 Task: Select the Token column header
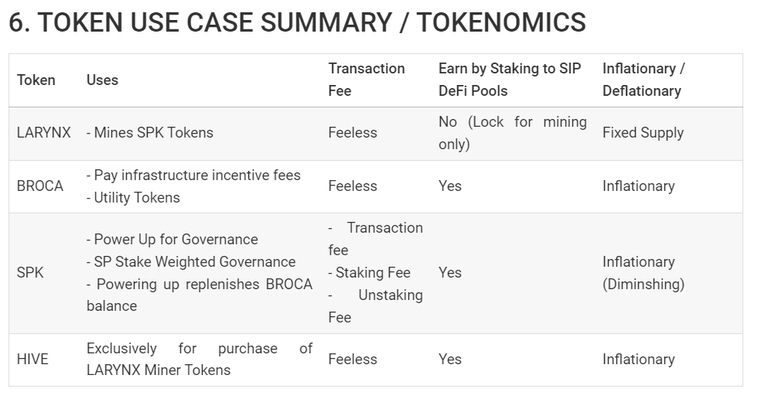pyautogui.click(x=36, y=80)
